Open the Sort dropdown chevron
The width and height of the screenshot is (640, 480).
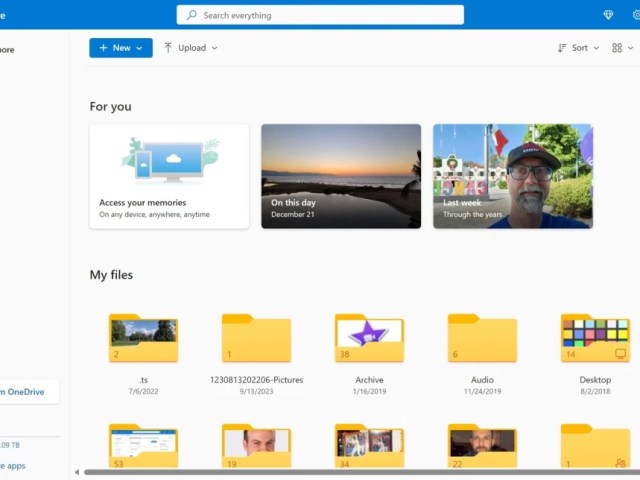tap(596, 48)
